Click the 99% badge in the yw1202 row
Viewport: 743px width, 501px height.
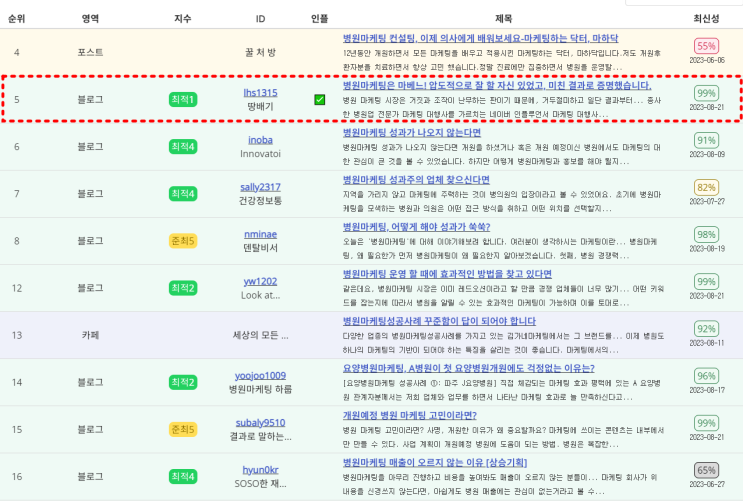(706, 282)
